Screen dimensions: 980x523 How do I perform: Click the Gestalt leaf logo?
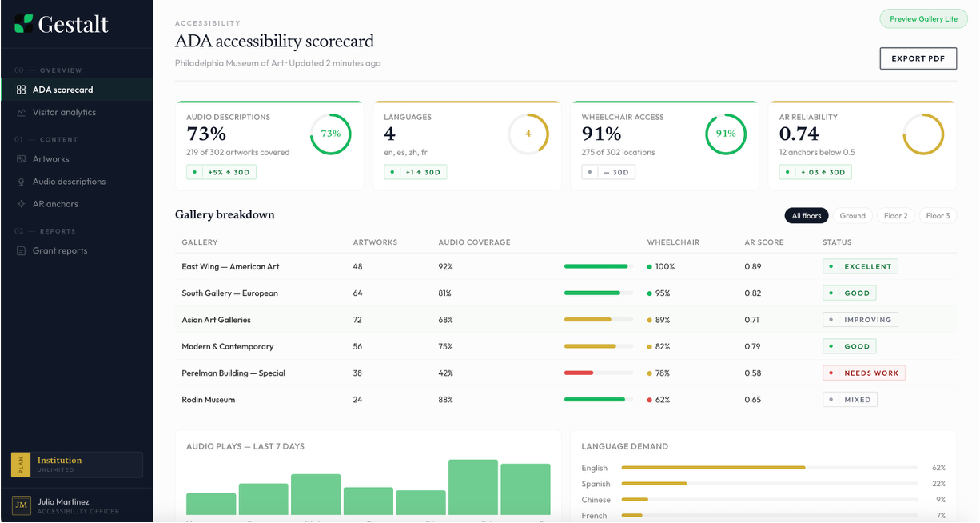coord(24,23)
